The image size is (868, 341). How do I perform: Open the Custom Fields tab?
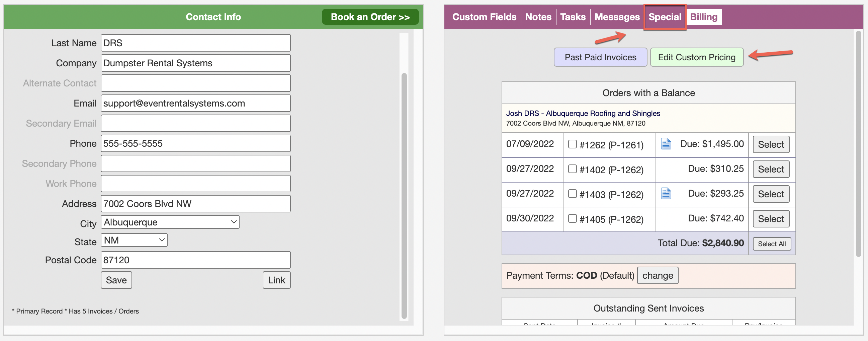tap(484, 17)
